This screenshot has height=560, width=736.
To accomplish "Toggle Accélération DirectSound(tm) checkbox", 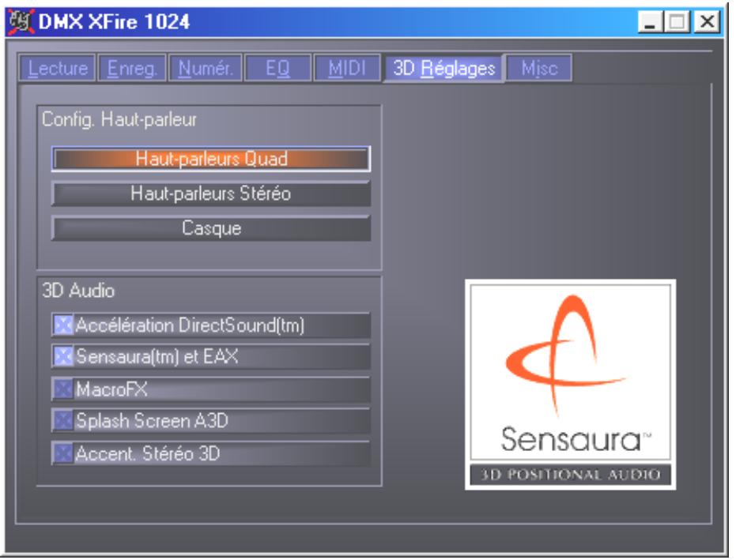I will [x=63, y=325].
